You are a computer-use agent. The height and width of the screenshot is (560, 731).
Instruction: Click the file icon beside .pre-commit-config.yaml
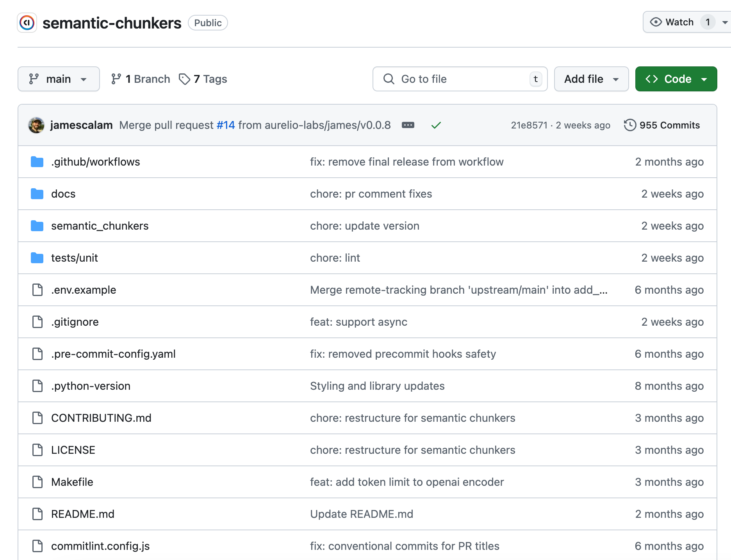click(x=37, y=354)
